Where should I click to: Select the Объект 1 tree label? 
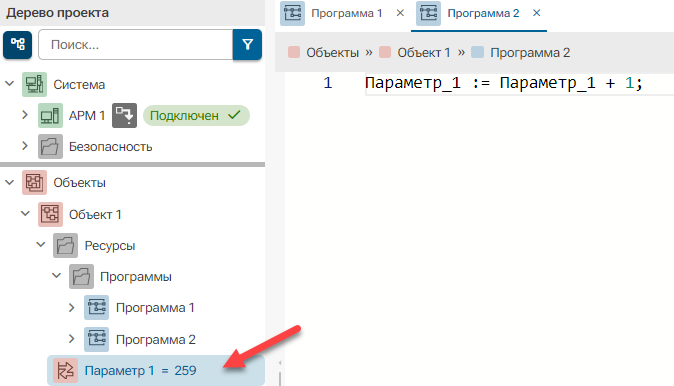[95, 214]
